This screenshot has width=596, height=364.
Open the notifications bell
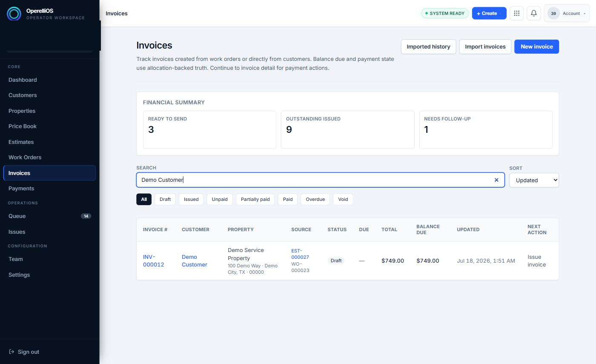[x=533, y=13]
